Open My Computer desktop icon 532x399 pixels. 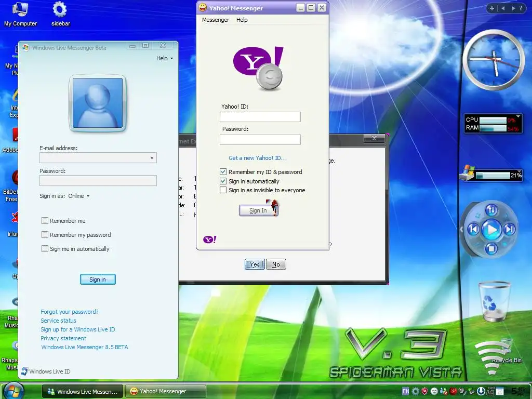(x=20, y=14)
